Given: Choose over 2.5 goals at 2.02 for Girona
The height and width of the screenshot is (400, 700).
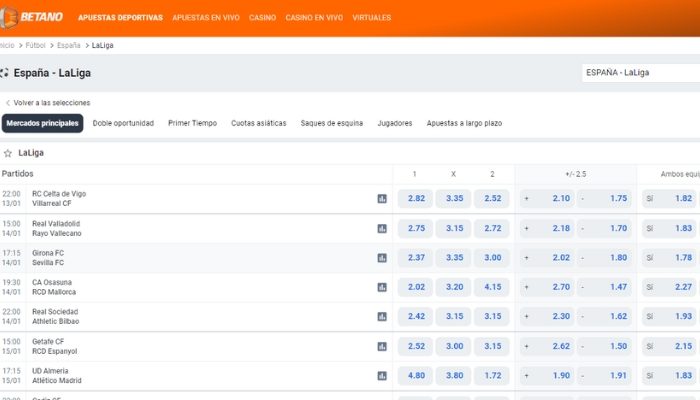Looking at the screenshot, I should point(548,258).
